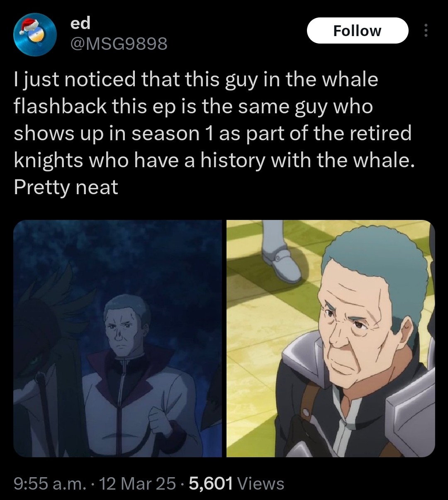Click the tweet text starting 'I just noticed'

(x=214, y=133)
